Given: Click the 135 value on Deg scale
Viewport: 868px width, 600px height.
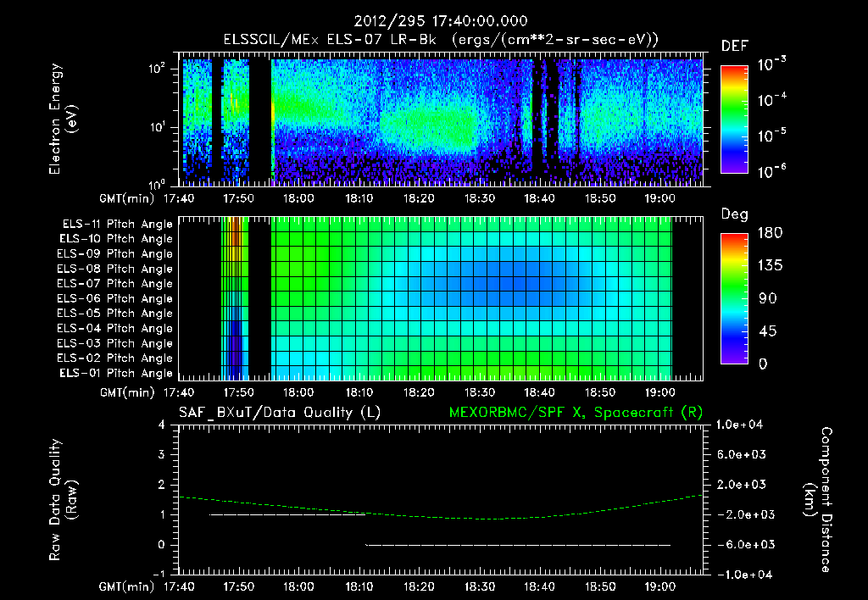Looking at the screenshot, I should (x=770, y=266).
